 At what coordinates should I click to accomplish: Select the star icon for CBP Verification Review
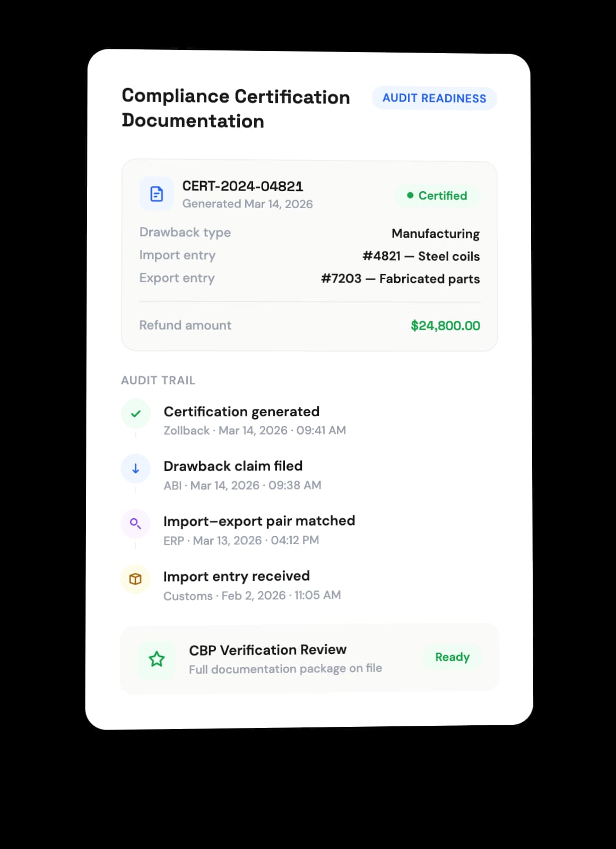point(157,659)
